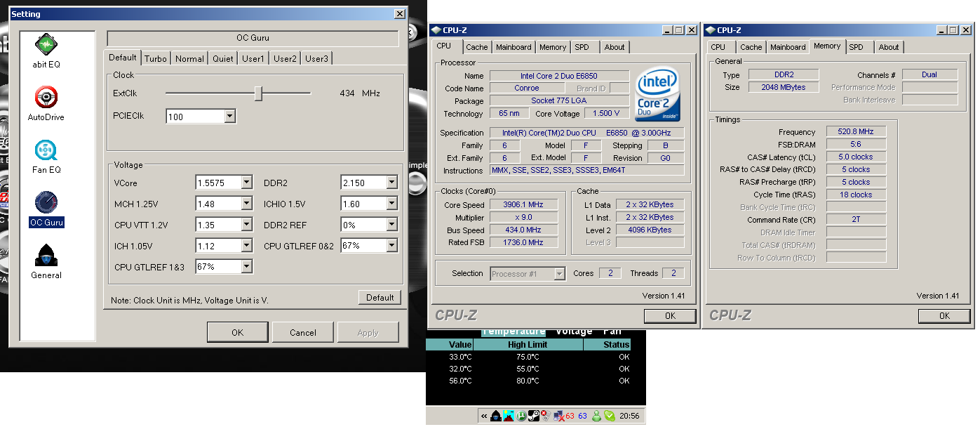Click the uTorrent tray icon
Screen dimensions: 980x427
coord(521,416)
